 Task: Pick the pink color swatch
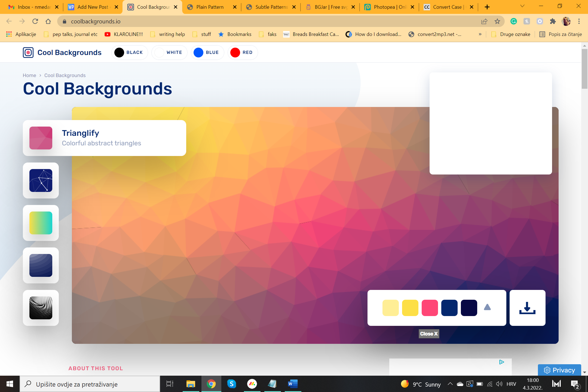click(430, 308)
